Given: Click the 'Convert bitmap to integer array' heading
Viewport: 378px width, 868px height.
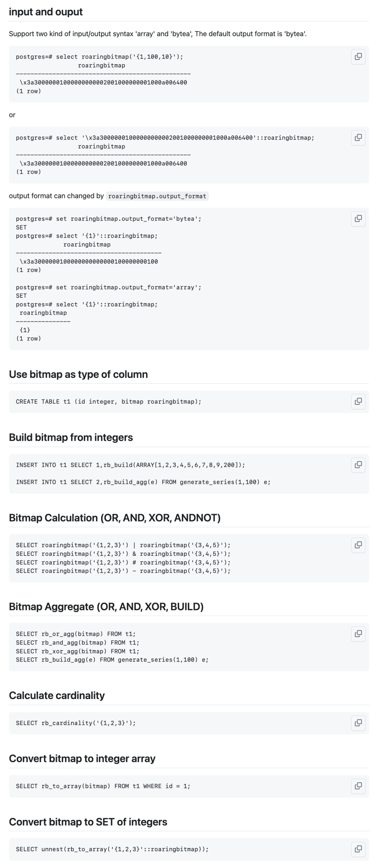Looking at the screenshot, I should click(x=82, y=759).
